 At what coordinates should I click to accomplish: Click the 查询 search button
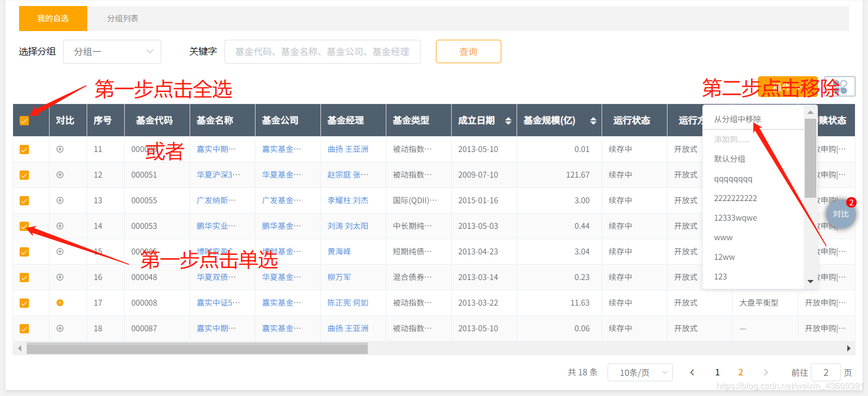469,52
